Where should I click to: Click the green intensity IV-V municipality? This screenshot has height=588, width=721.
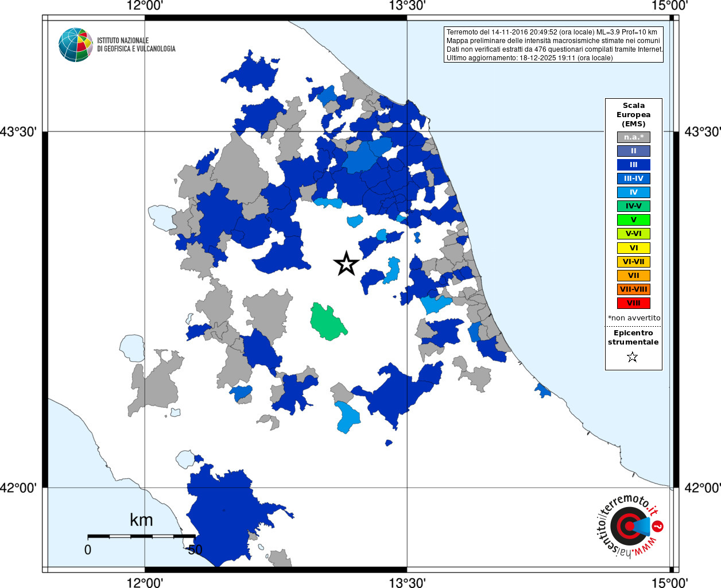(327, 322)
